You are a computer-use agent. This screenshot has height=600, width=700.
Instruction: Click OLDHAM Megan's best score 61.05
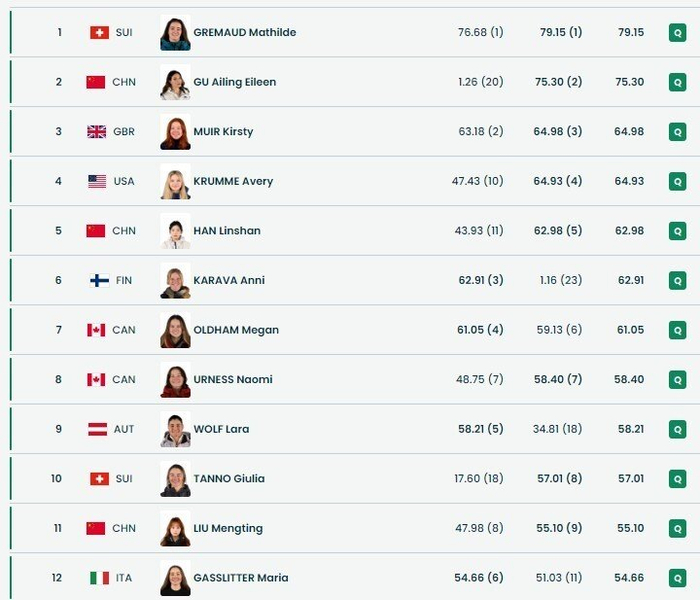(630, 330)
